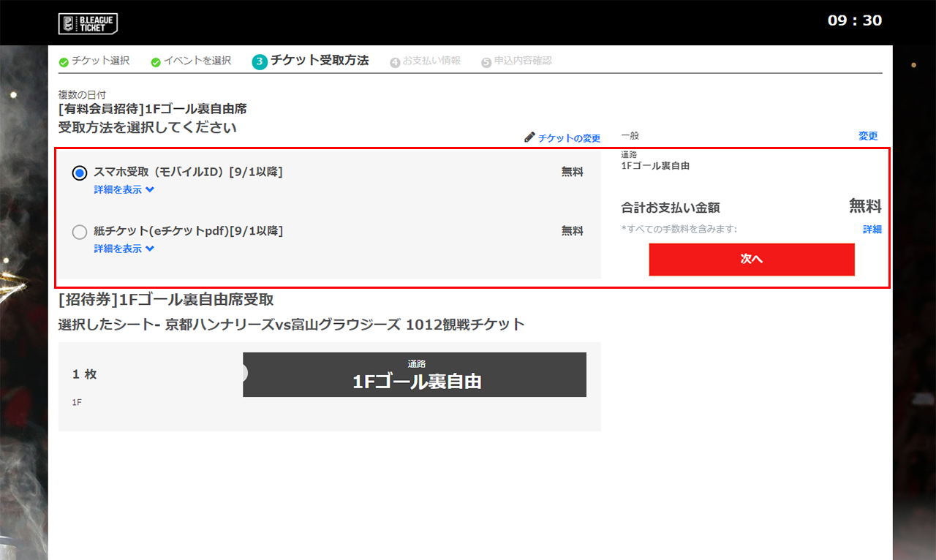
Task: Click the *すべての手数料を含みます note
Action: coord(679,230)
